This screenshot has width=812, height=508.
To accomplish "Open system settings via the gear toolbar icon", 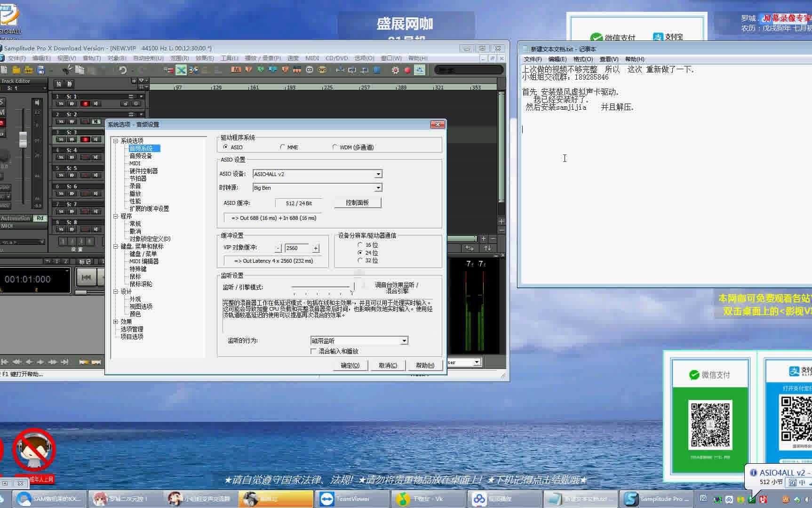I will (x=395, y=70).
